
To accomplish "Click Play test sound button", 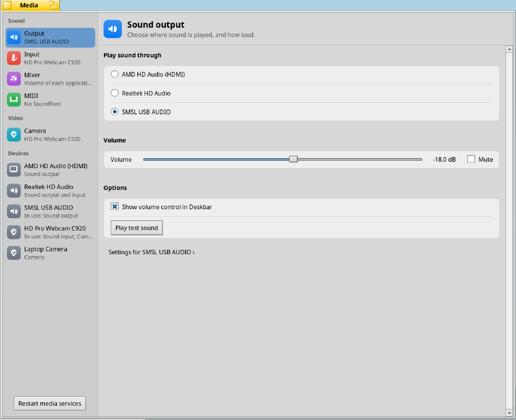I will 137,228.
